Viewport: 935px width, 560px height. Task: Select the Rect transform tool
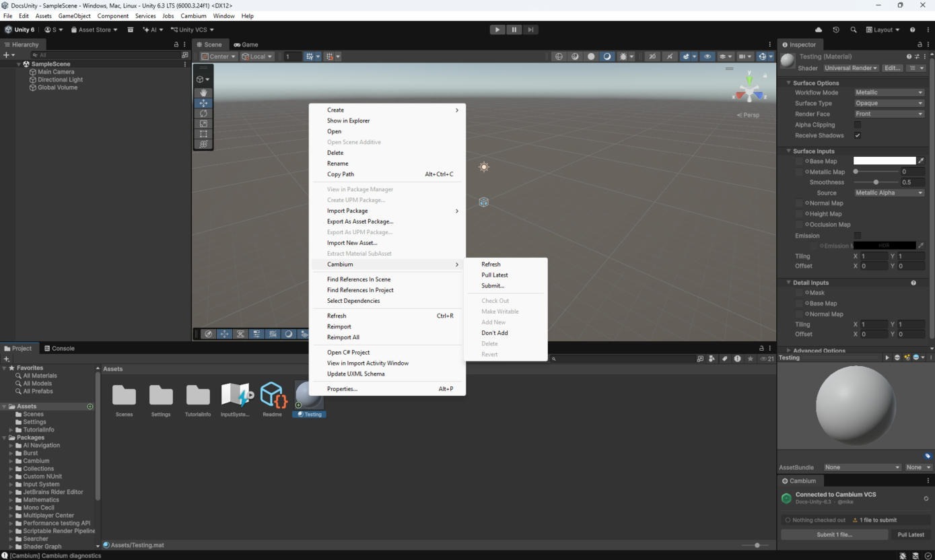[x=203, y=133]
